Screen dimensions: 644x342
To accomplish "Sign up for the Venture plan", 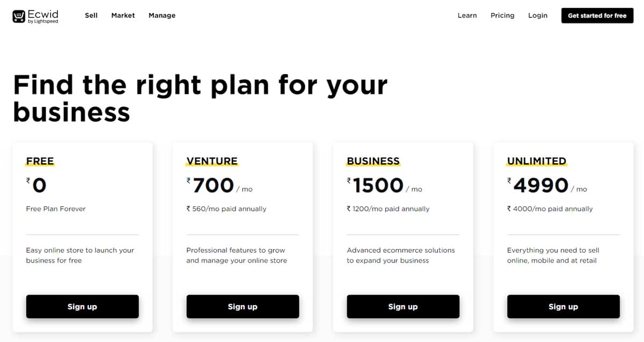I will pyautogui.click(x=243, y=307).
